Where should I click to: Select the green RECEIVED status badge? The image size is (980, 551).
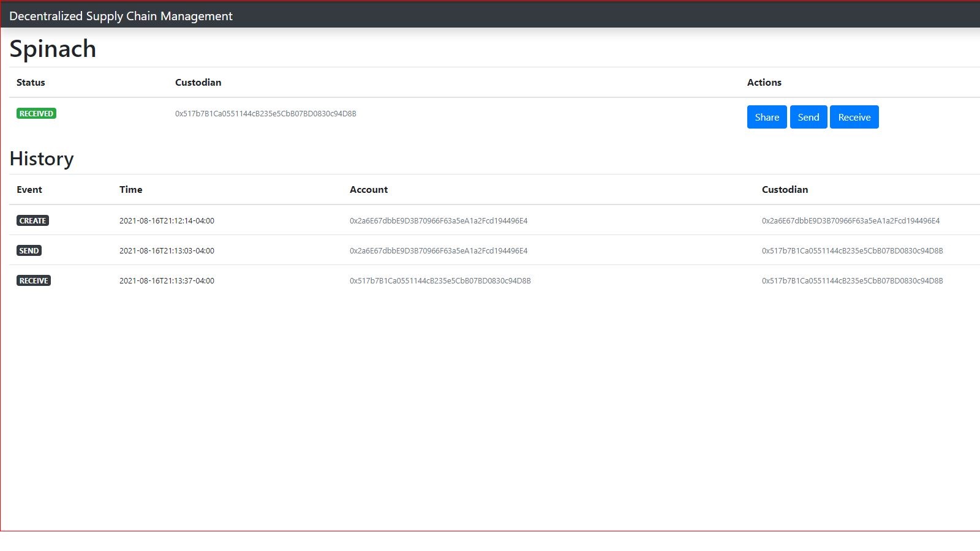36,113
